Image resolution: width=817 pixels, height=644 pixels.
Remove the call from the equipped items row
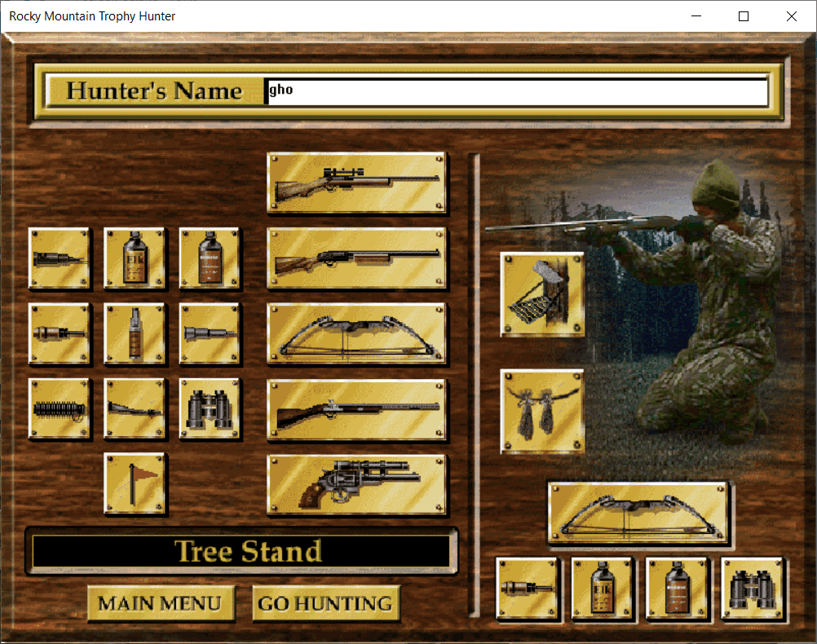click(528, 589)
